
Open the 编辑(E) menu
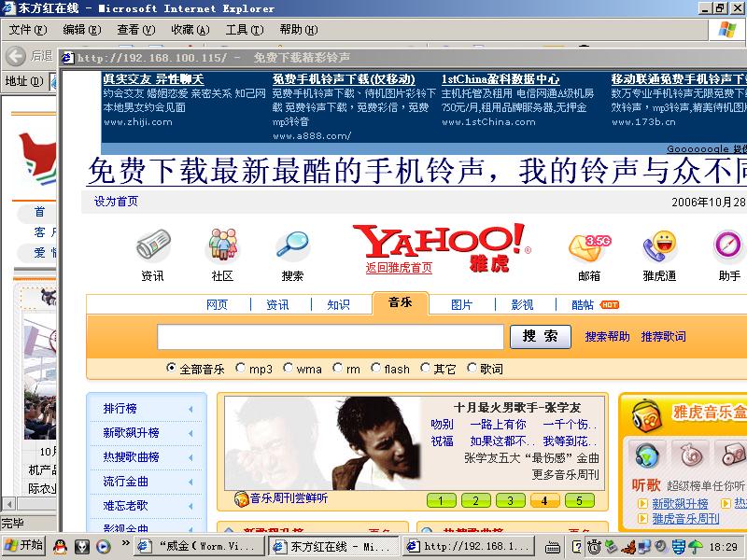coord(82,30)
